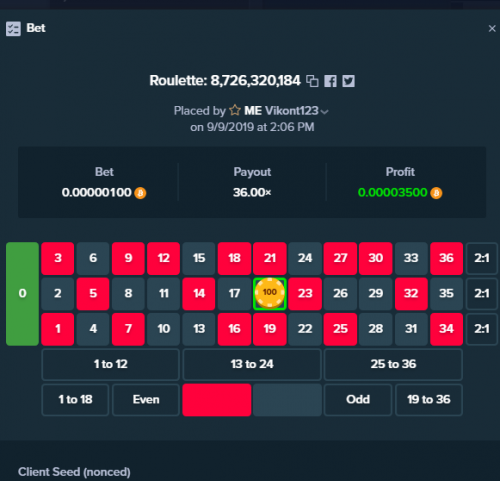The image size is (500, 481).
Task: Pick the black color bet swatch
Action: (287, 400)
